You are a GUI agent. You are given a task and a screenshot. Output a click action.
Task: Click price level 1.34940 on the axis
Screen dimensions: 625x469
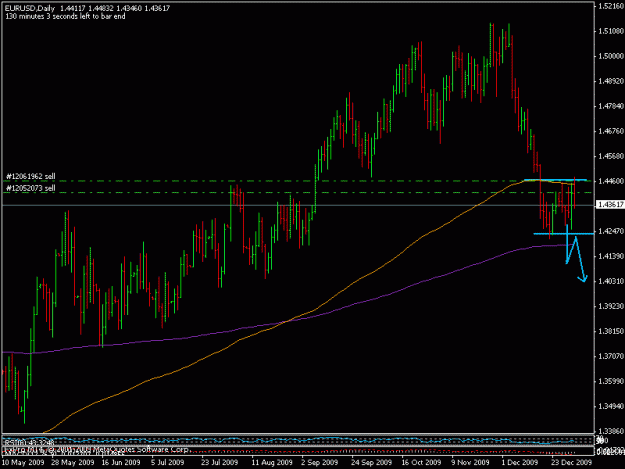(611, 406)
